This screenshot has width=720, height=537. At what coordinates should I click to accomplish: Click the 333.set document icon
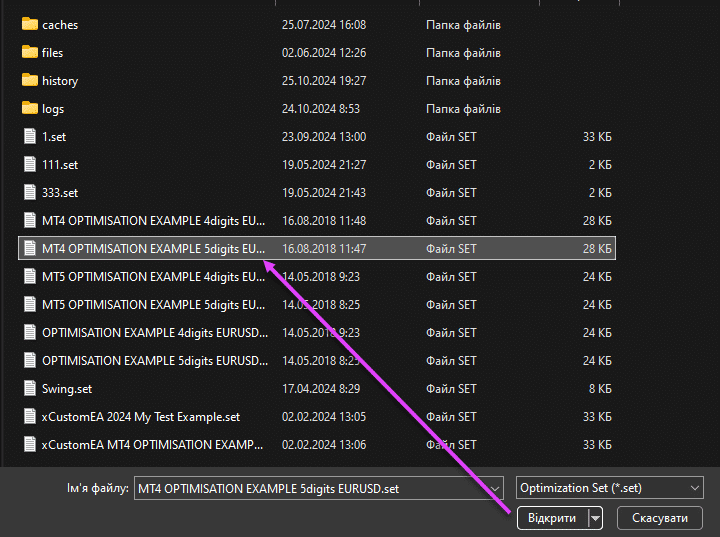click(x=29, y=192)
